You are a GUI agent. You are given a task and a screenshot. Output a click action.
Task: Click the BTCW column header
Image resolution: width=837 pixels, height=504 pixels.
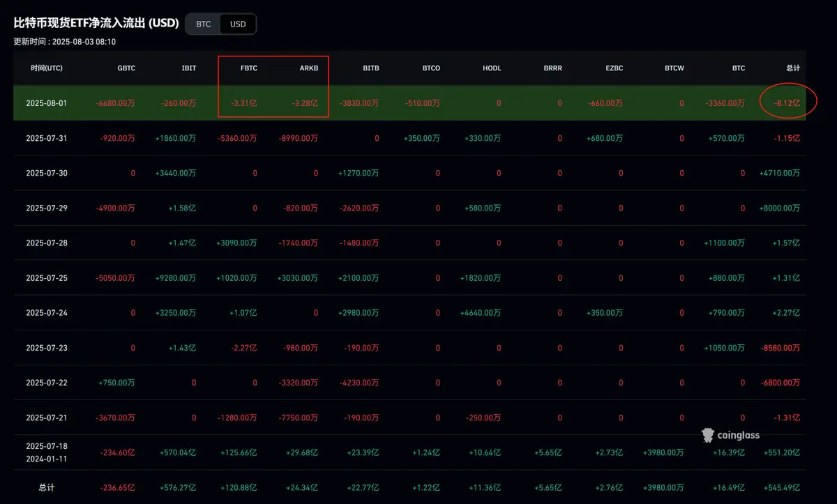pyautogui.click(x=674, y=68)
